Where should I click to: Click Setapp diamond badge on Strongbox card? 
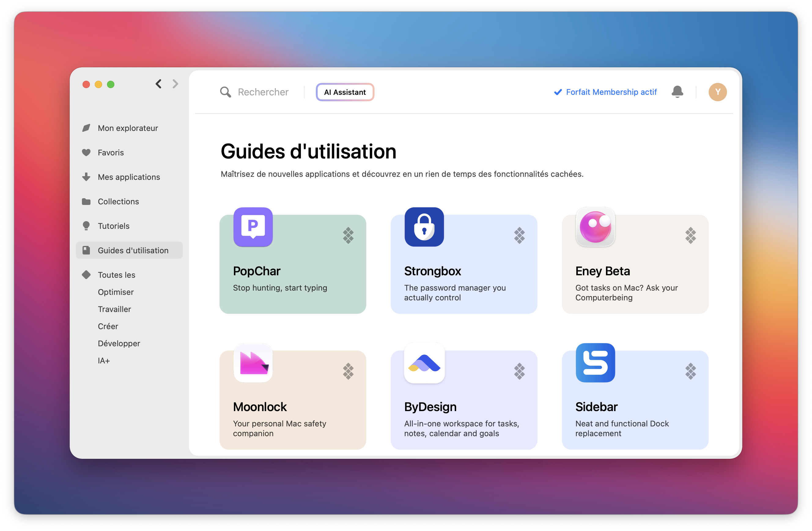point(520,236)
